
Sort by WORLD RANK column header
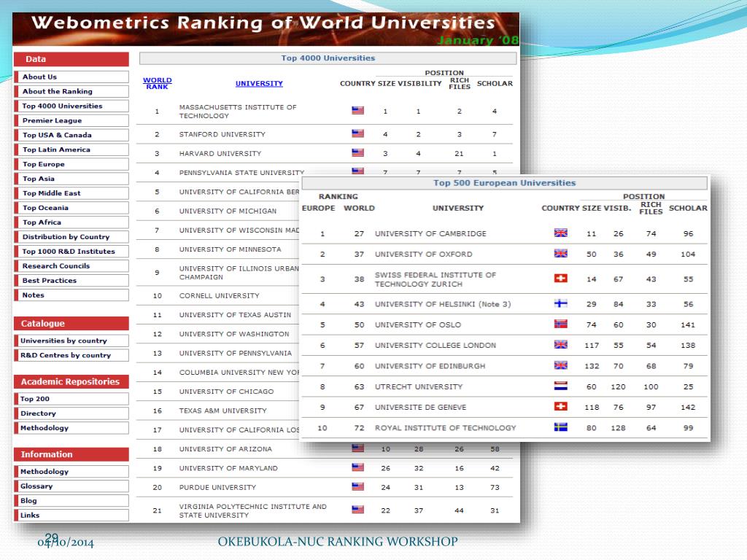point(158,83)
